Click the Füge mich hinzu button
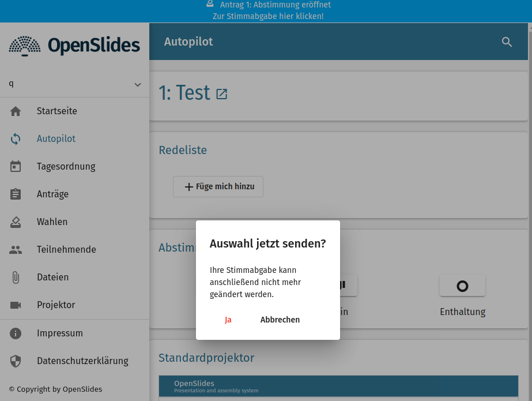Screen dimensions: 532x401 tap(218, 186)
